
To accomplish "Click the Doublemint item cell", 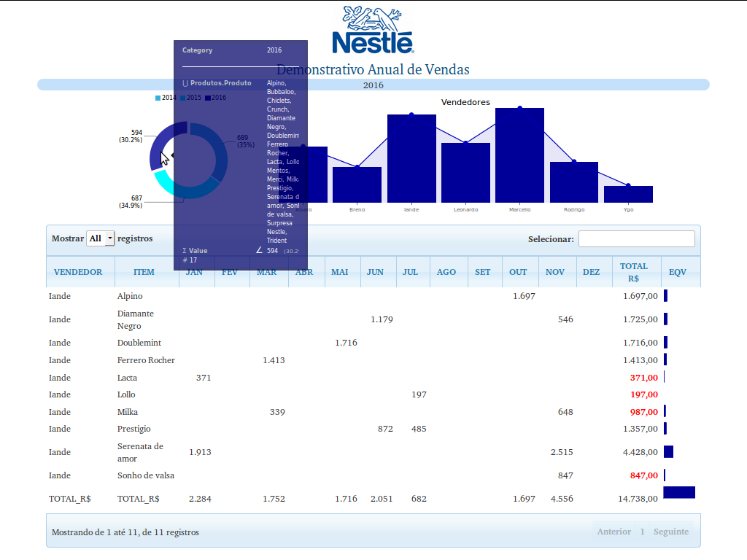I will pos(139,343).
